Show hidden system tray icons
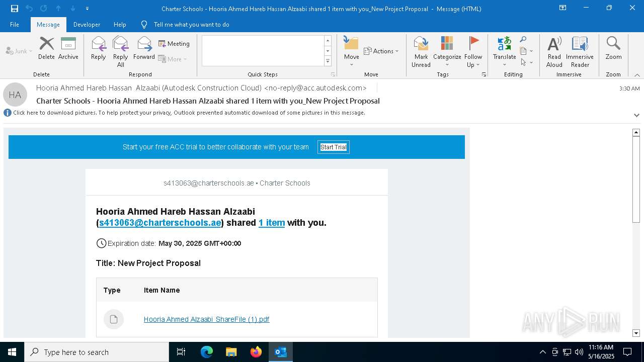The height and width of the screenshot is (362, 644). [542, 352]
